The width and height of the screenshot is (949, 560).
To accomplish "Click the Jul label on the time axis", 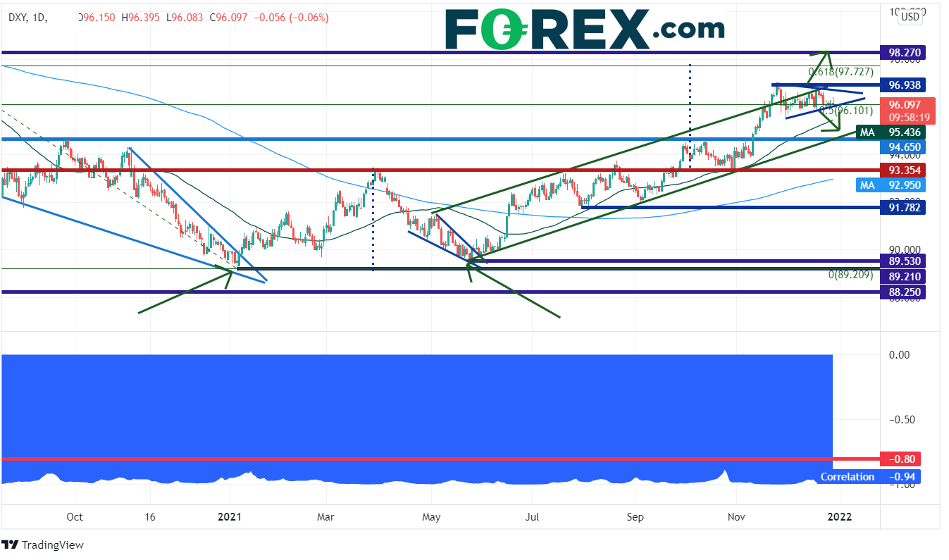I will 532,516.
